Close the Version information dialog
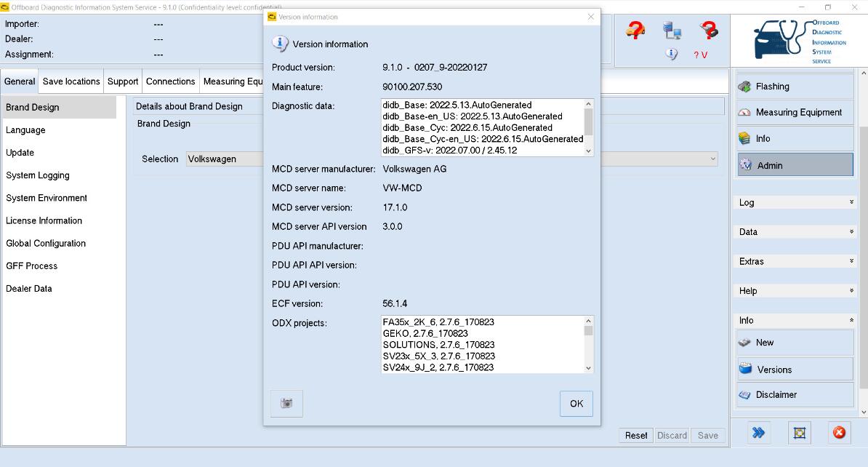Image resolution: width=868 pixels, height=467 pixels. [590, 17]
